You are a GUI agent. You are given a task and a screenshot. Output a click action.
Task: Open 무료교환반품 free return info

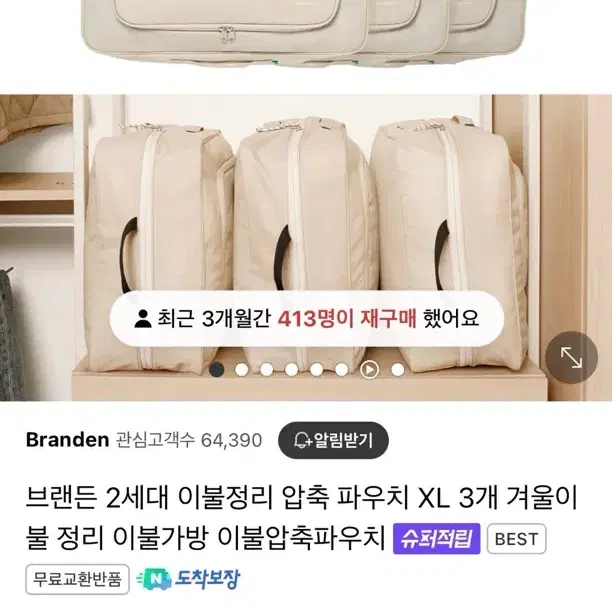[77, 579]
